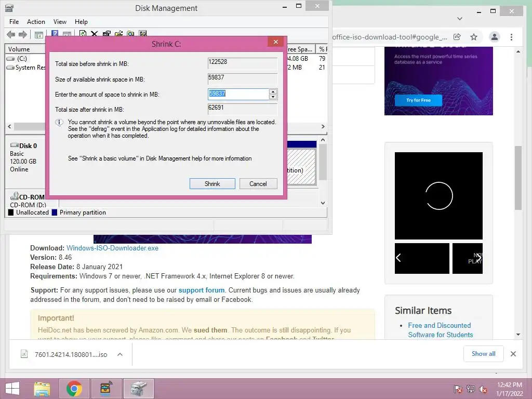The image size is (532, 399).
Task: Click the Cancel button
Action: (x=258, y=183)
